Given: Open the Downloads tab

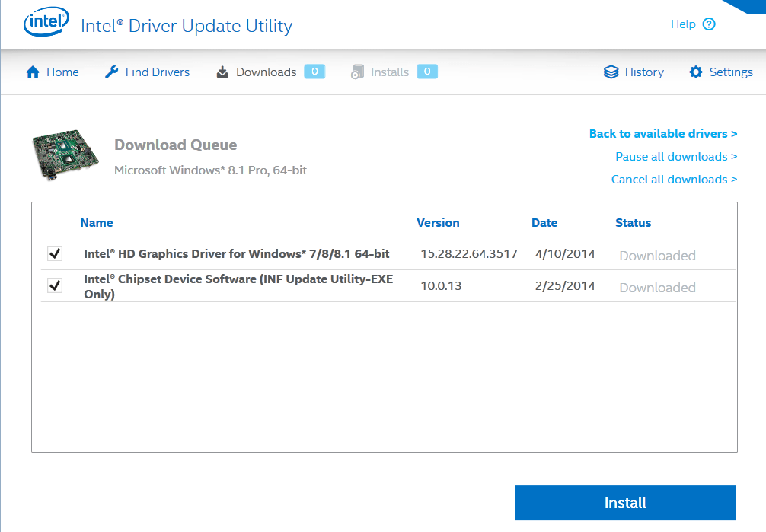Looking at the screenshot, I should pos(266,72).
